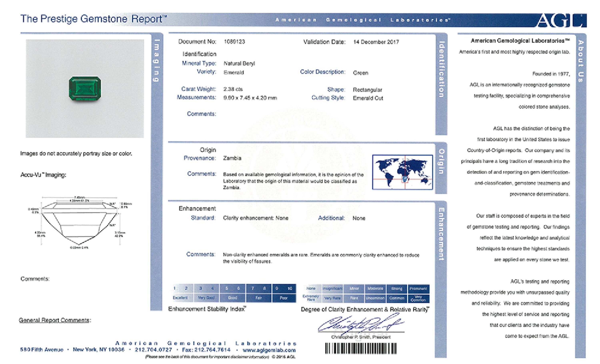Click the Poor stability index cell
This screenshot has height=364, width=600.
coord(284,298)
